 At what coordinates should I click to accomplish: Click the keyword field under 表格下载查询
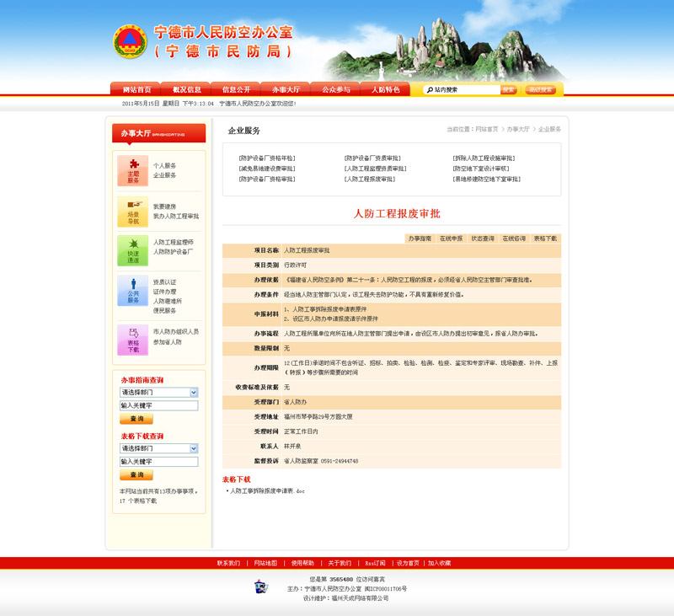tap(159, 462)
